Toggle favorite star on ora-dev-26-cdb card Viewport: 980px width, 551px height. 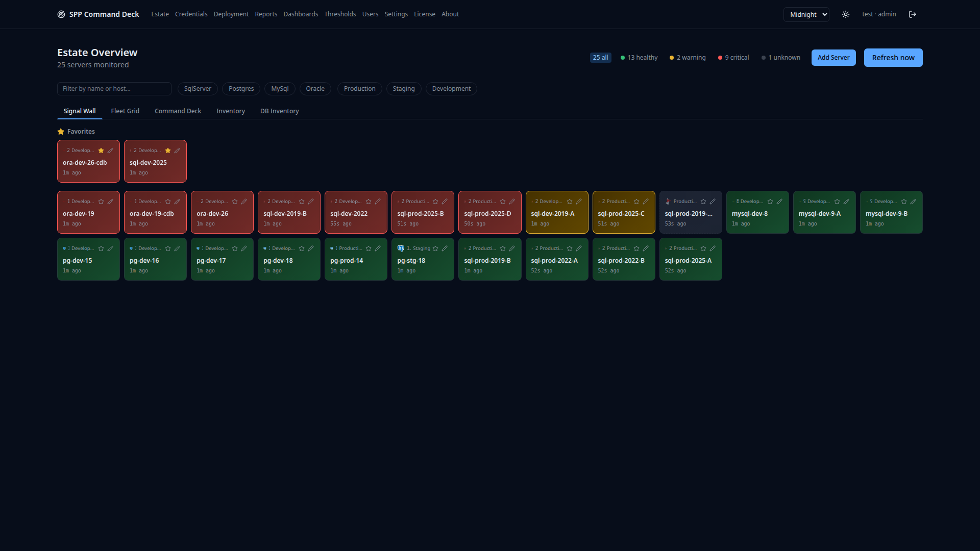point(101,151)
